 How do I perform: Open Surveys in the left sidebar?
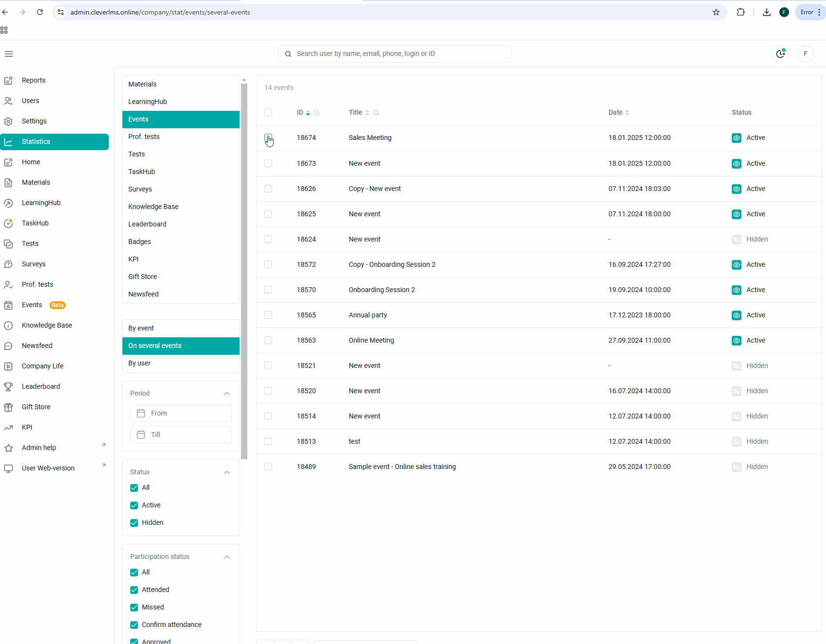(54, 264)
